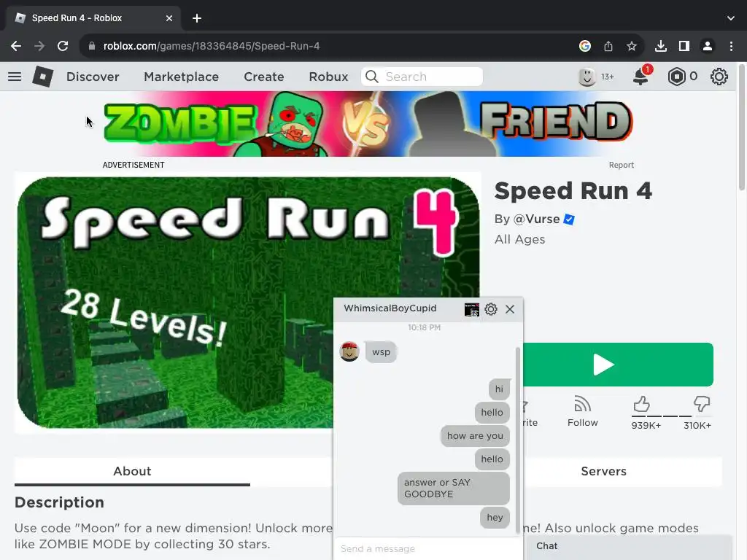Open creator @Vurse profile

536,219
